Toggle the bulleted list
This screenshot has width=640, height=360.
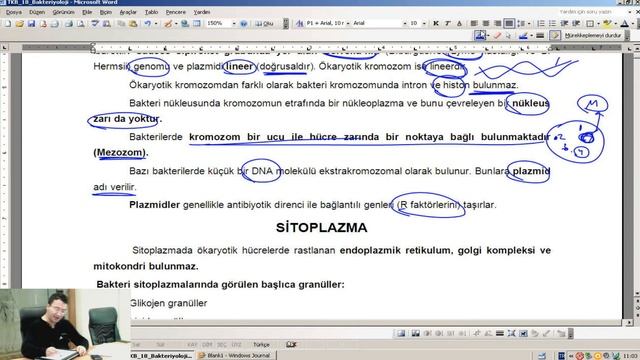click(x=552, y=24)
